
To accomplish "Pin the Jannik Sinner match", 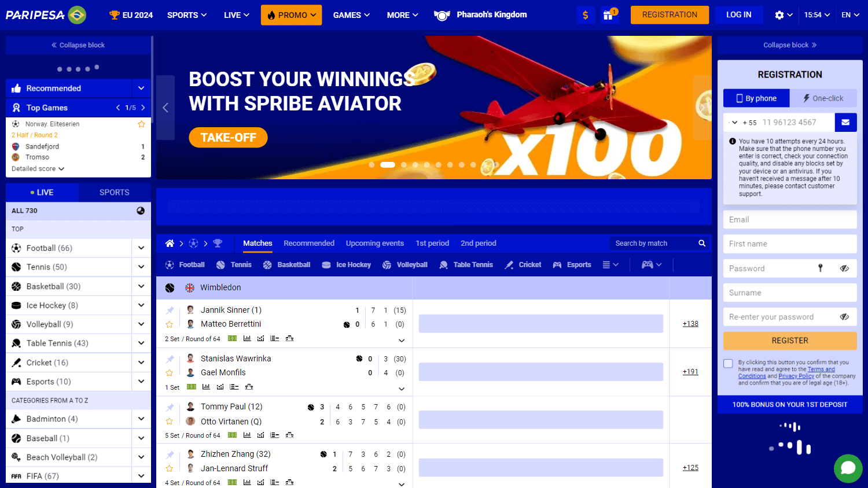I will click(x=170, y=310).
